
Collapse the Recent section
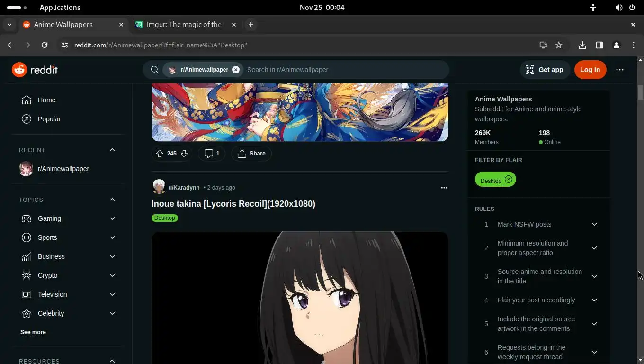click(x=112, y=150)
